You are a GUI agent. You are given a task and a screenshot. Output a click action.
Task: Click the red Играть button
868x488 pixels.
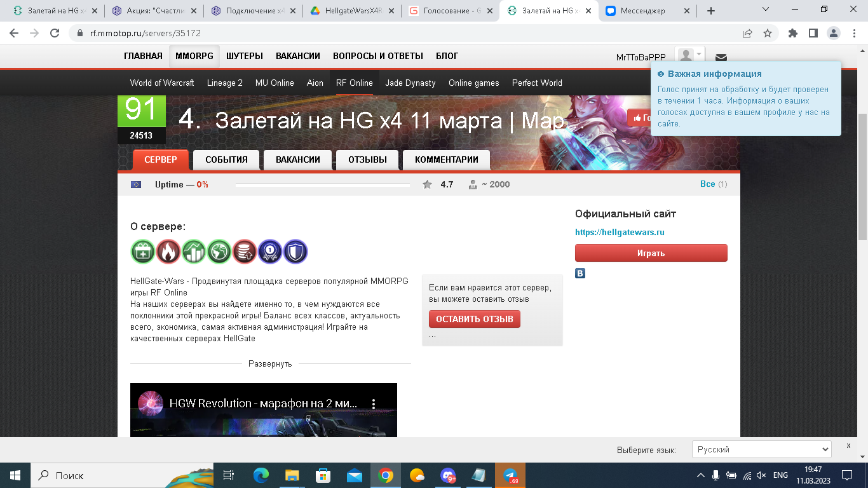(x=651, y=253)
